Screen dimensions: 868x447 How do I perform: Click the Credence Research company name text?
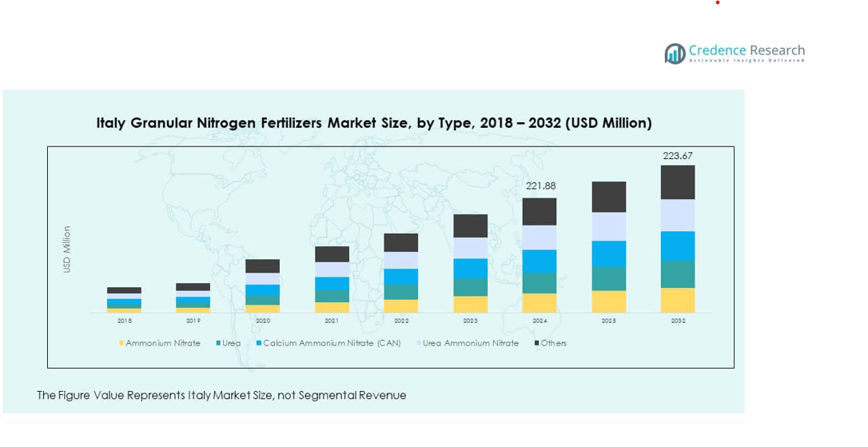[747, 50]
